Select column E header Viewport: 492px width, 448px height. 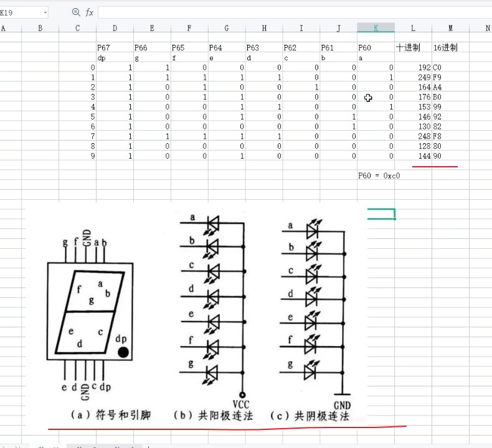pos(152,28)
